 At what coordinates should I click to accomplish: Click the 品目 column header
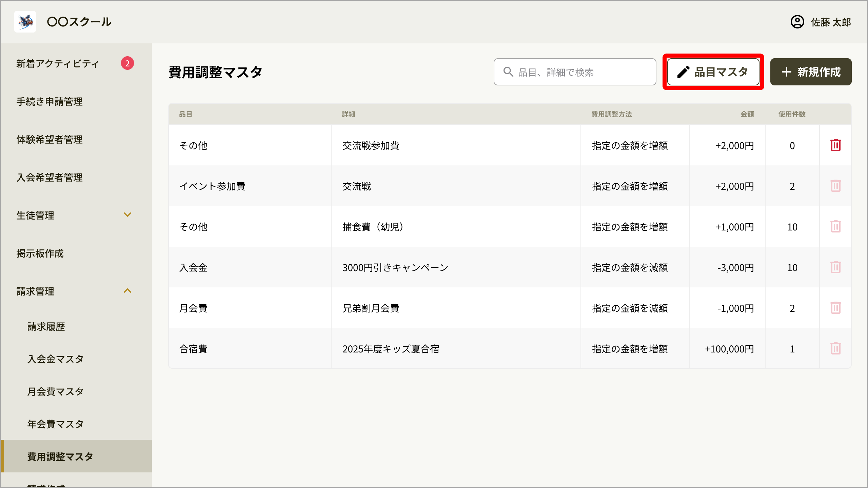[x=186, y=114]
